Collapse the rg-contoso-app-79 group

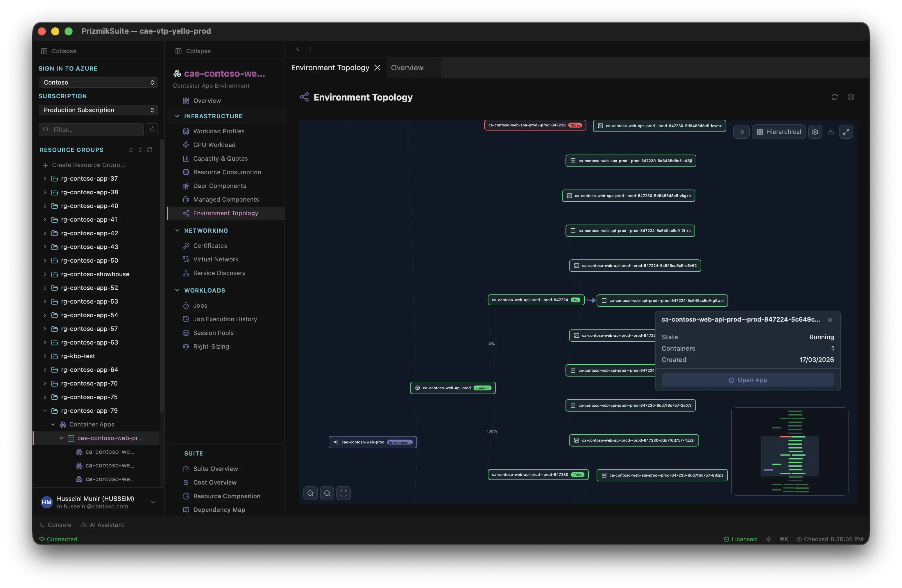45,411
